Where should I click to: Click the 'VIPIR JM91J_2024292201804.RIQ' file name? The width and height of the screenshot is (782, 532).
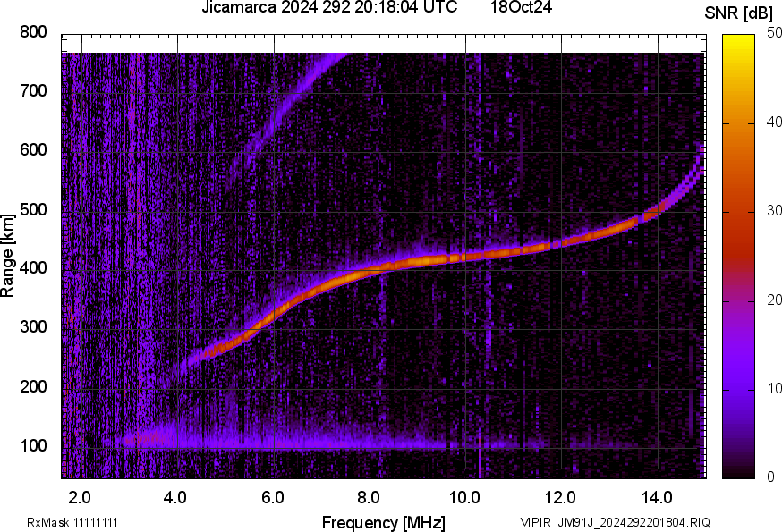pos(616,522)
